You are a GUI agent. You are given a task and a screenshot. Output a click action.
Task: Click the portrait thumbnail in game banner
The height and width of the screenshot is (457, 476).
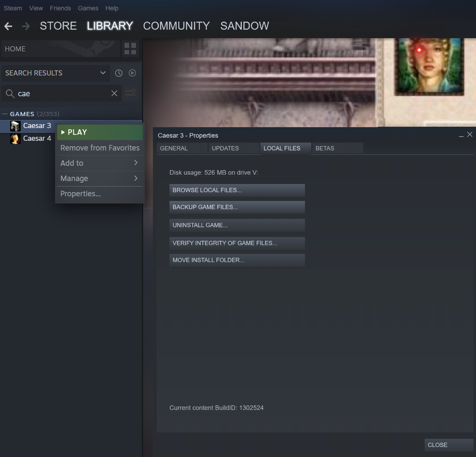(x=429, y=66)
